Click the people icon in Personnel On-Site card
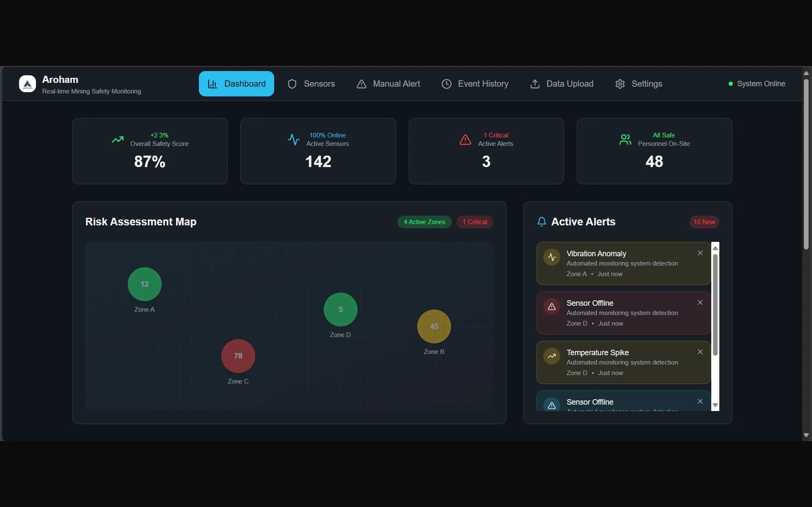The width and height of the screenshot is (812, 507). [625, 140]
